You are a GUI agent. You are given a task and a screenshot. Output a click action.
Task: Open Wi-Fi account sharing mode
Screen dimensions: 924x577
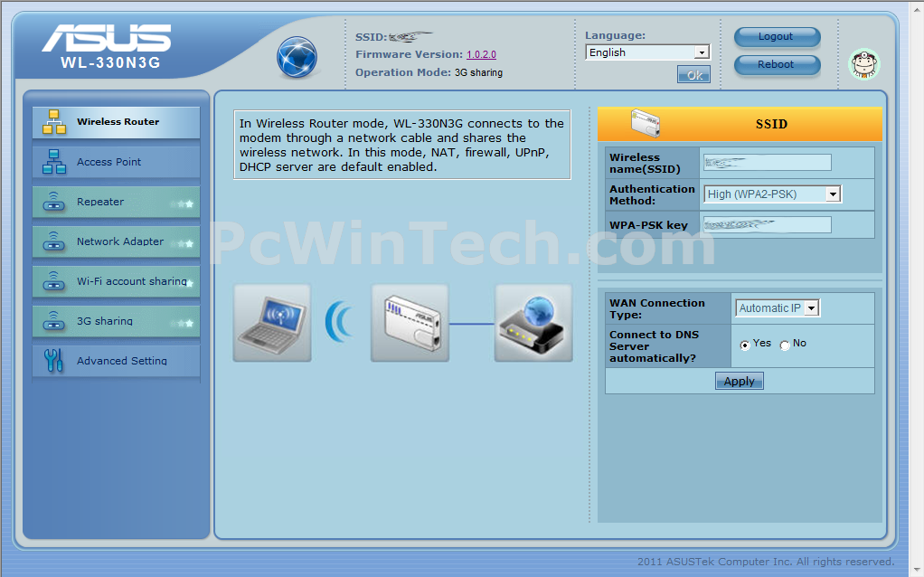116,281
